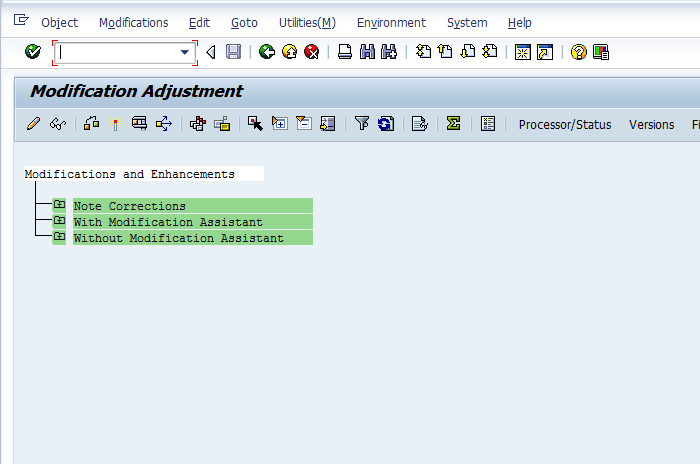This screenshot has width=700, height=464.
Task: Click the window control menu icon
Action: tap(21, 20)
